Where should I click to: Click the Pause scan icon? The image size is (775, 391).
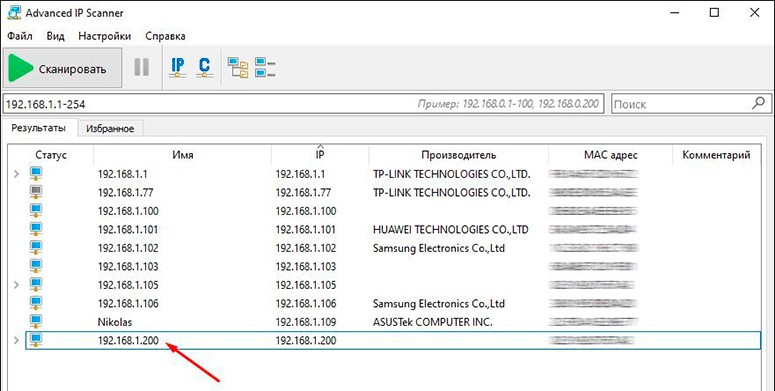142,67
